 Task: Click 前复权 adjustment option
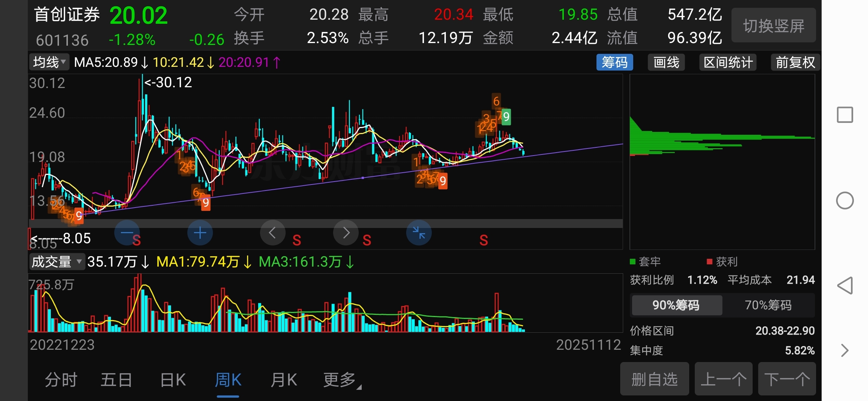795,62
